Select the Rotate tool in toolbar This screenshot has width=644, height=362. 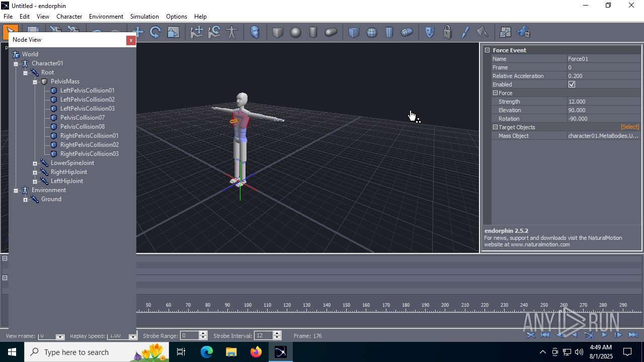point(155,32)
